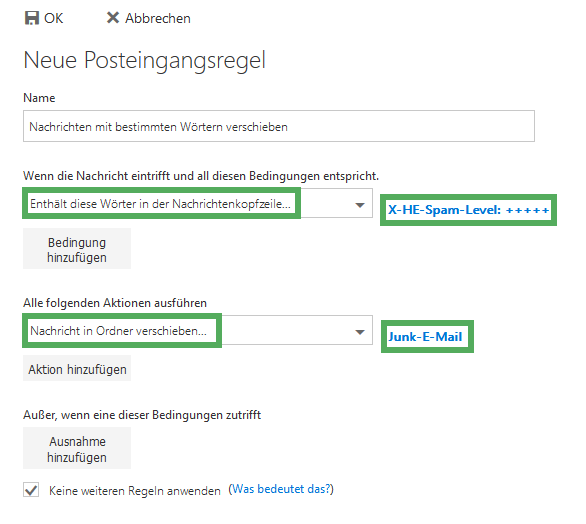Open the 'Nachricht in Ordner verschieben' dropdown
Image resolution: width=586 pixels, height=524 pixels.
[x=198, y=331]
